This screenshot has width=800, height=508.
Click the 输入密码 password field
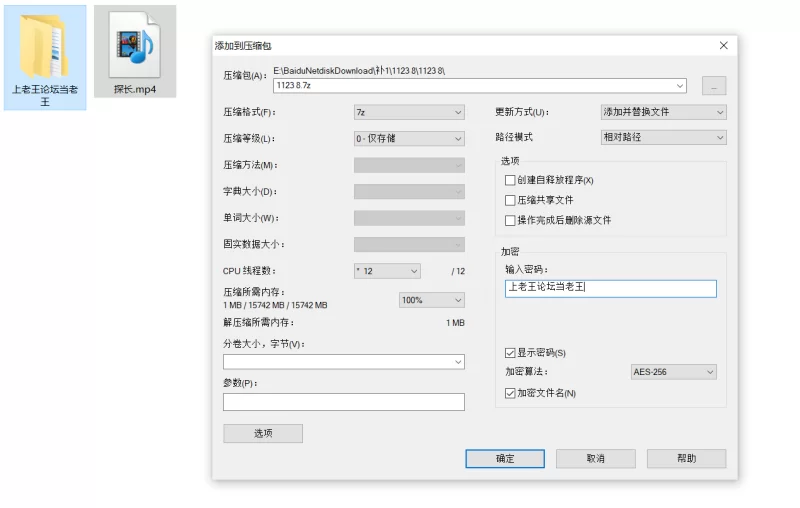[610, 289]
